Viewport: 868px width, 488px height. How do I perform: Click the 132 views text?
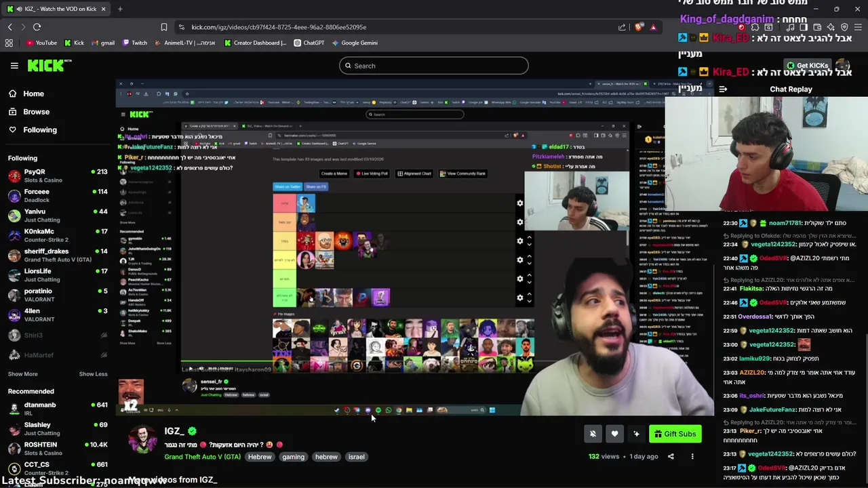coord(604,457)
